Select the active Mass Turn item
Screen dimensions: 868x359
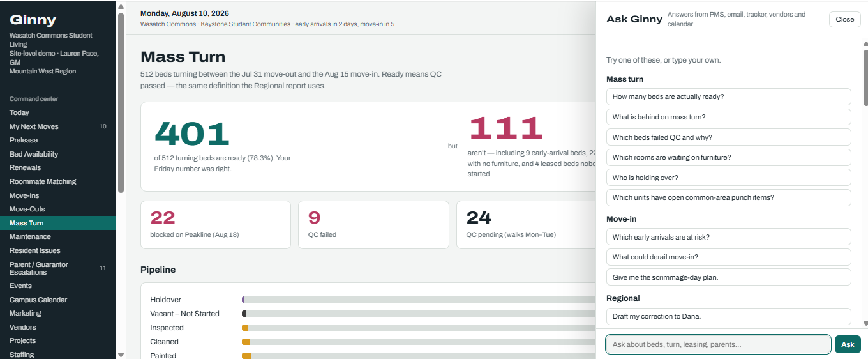[x=57, y=223]
